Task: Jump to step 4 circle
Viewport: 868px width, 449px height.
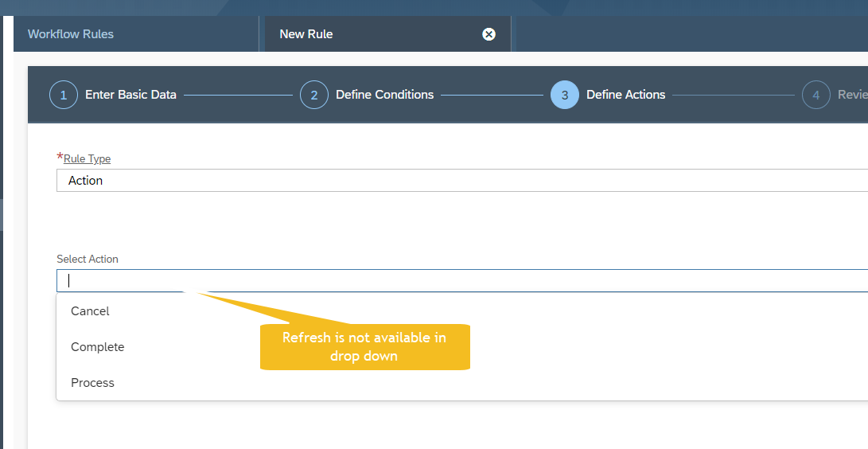Action: pyautogui.click(x=816, y=95)
